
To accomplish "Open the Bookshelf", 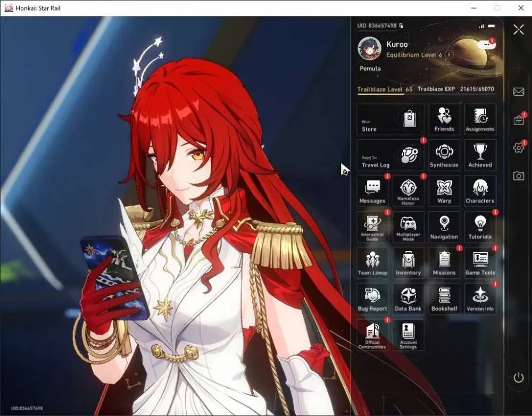I will click(444, 299).
